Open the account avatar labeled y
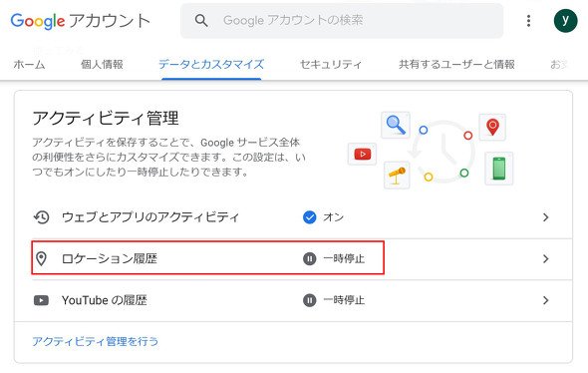 tap(565, 21)
